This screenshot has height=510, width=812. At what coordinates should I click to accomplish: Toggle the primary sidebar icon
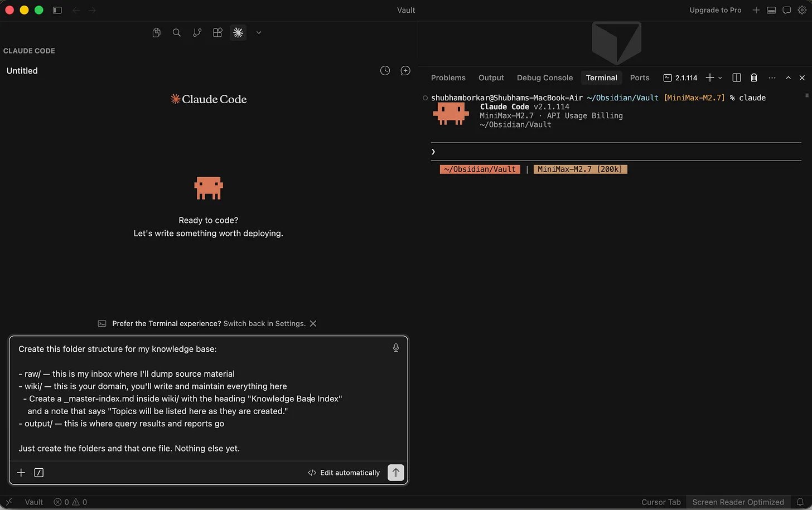pyautogui.click(x=57, y=10)
